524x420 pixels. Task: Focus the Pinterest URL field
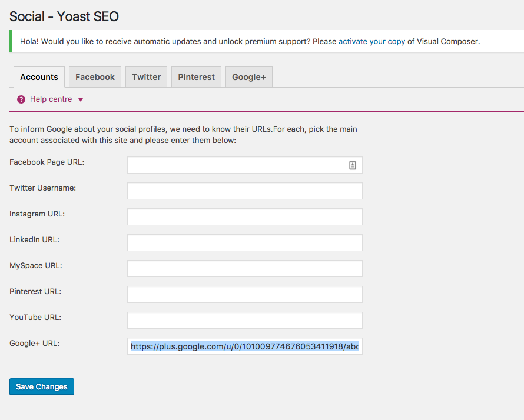click(x=245, y=295)
